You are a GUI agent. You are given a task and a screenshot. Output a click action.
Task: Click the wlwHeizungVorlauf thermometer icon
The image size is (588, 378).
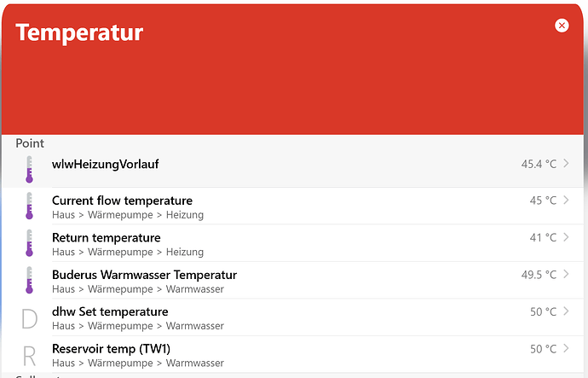29,169
